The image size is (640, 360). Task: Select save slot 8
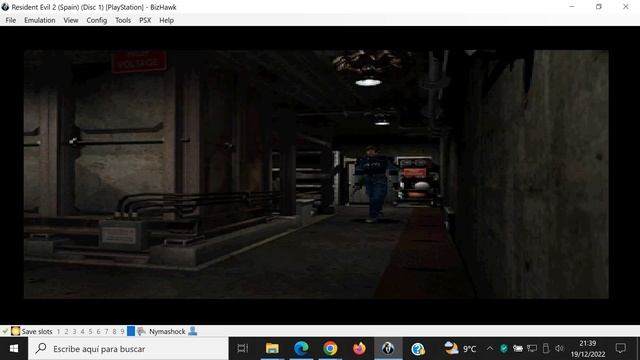114,331
